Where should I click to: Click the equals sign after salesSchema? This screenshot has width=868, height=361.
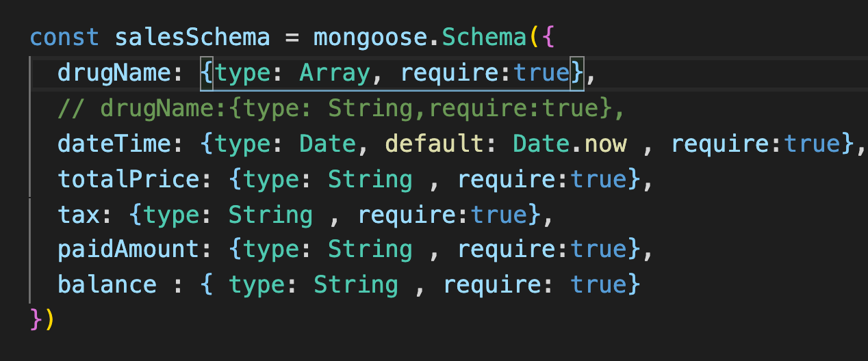click(292, 37)
